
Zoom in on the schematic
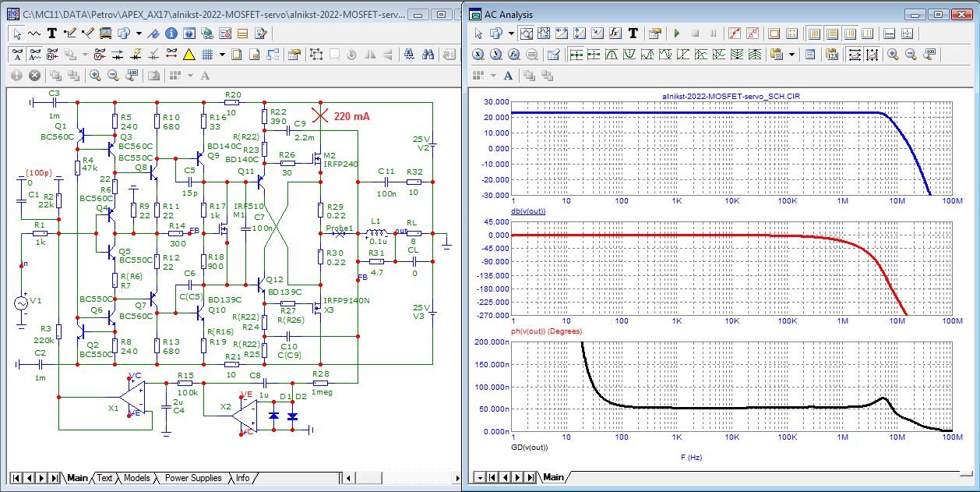(95, 76)
